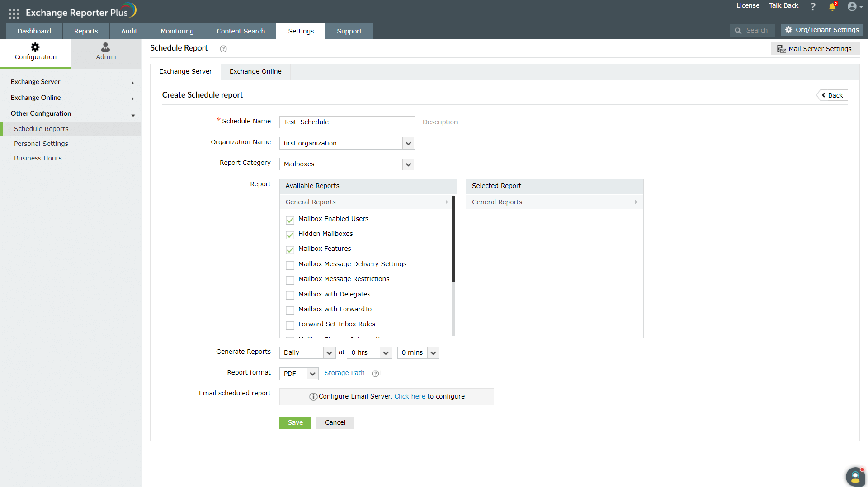Click the notification bell icon

[x=832, y=6]
